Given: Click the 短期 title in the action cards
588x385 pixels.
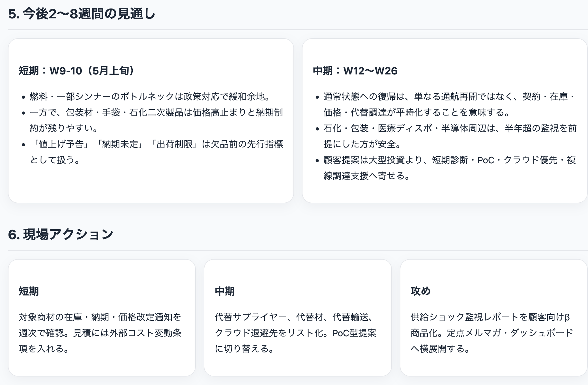Looking at the screenshot, I should click(x=29, y=291).
